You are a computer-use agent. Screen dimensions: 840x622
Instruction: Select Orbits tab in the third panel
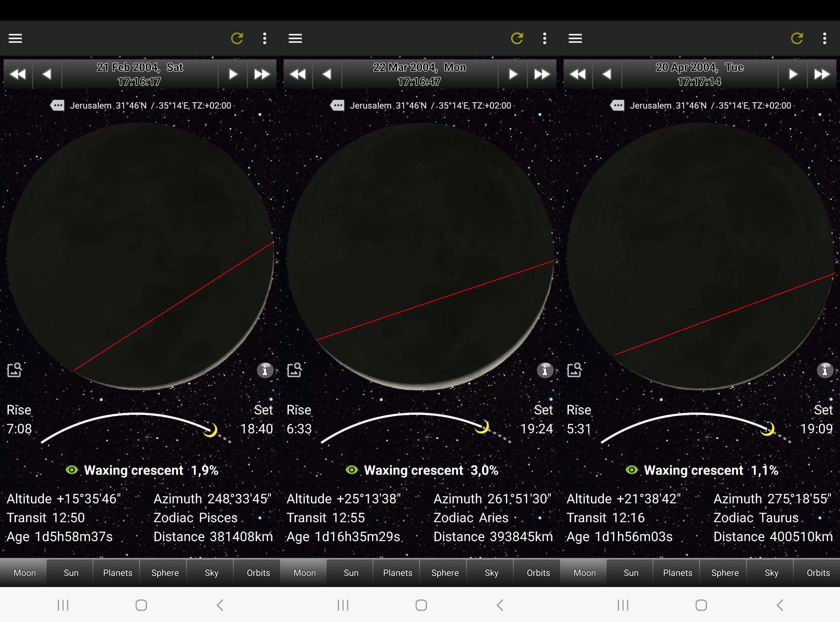[818, 572]
